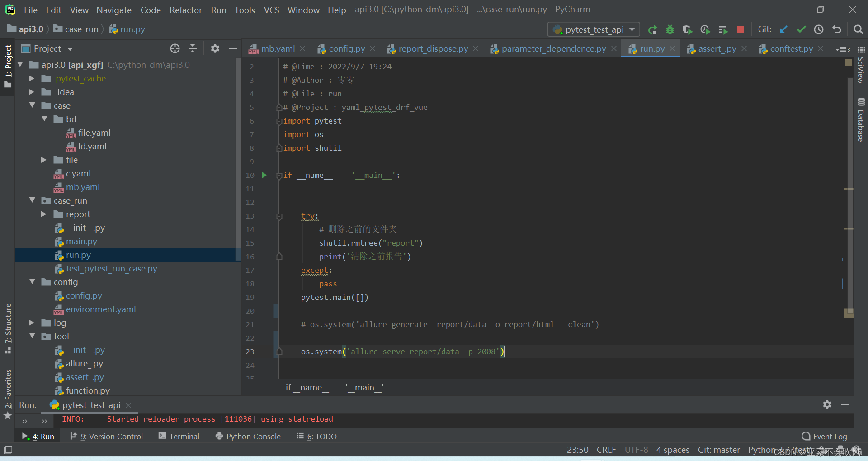Screen dimensions: 868x461
Task: Expand the report folder
Action: [x=44, y=214]
